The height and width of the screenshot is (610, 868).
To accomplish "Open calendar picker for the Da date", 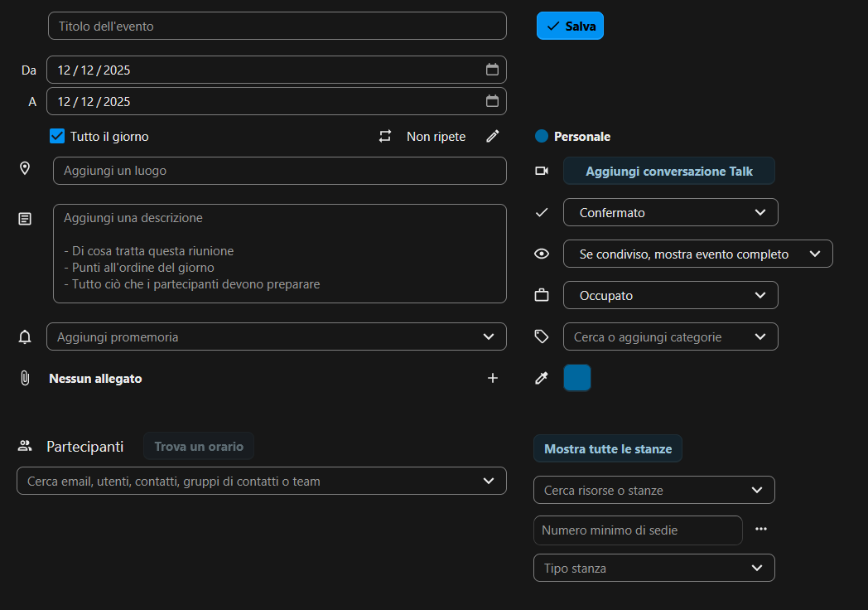I will 492,70.
